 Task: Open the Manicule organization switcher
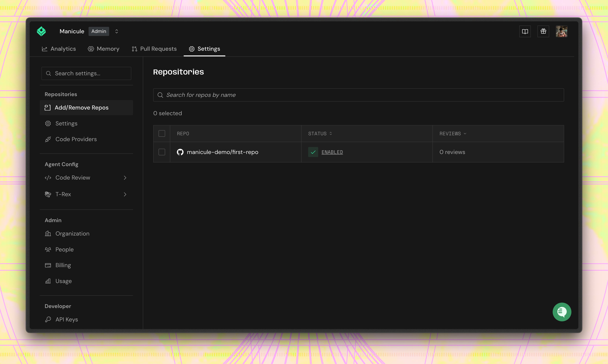click(x=117, y=31)
